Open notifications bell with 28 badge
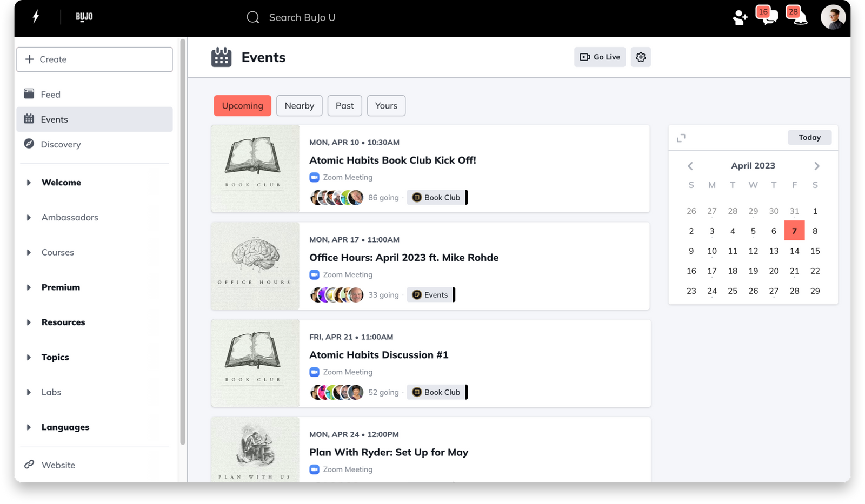Viewport: 865px width, 504px height. [798, 17]
